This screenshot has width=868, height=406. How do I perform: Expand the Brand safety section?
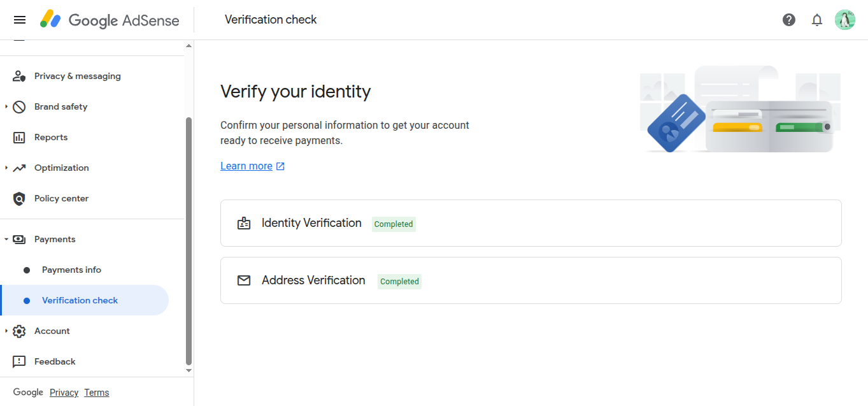6,106
